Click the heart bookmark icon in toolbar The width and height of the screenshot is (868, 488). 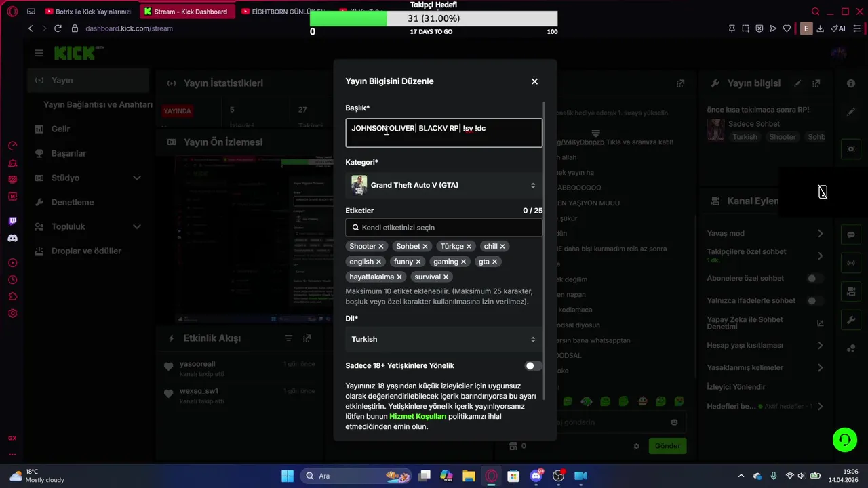(x=787, y=28)
